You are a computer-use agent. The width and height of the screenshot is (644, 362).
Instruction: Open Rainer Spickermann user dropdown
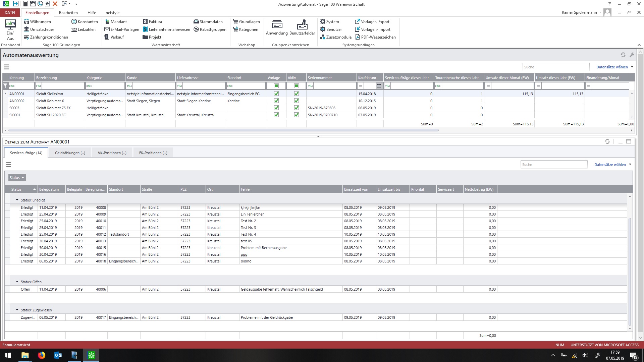tap(581, 12)
